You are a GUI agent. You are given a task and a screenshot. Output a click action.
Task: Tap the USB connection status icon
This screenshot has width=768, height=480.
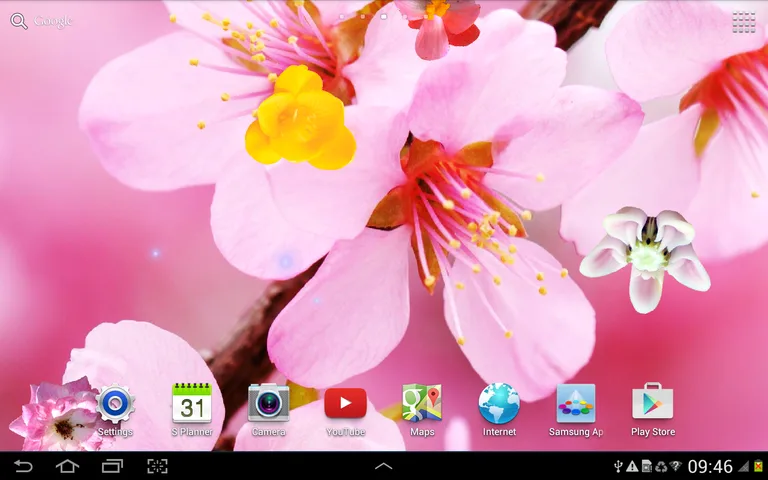coord(618,466)
